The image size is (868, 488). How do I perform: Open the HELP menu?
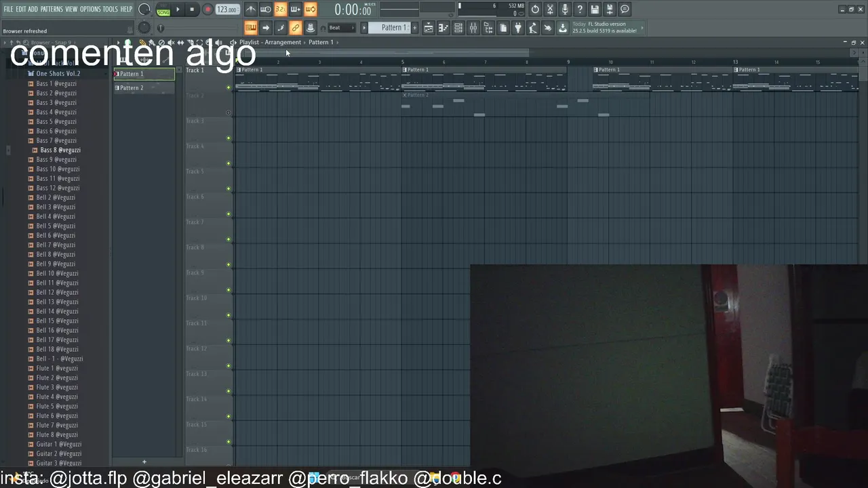[x=127, y=9]
